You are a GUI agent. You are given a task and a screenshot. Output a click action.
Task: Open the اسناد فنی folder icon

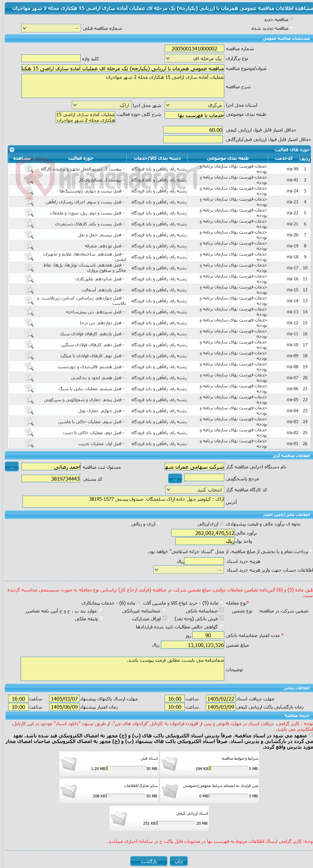pyautogui.click(x=69, y=763)
